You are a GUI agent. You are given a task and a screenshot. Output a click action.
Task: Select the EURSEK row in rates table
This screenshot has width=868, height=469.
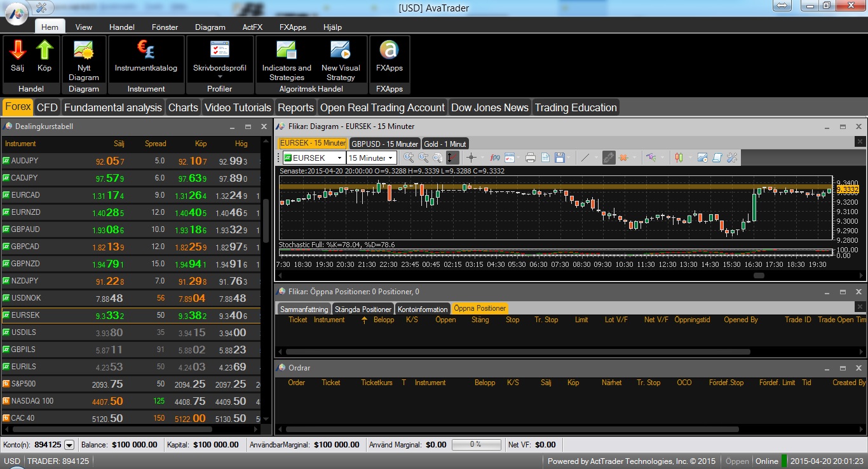pos(131,315)
